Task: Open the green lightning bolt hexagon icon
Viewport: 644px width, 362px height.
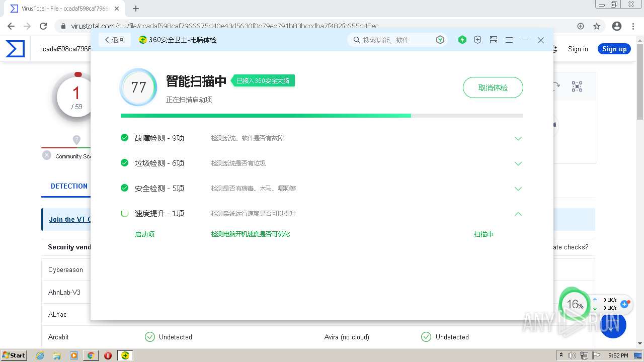Action: [x=462, y=40]
